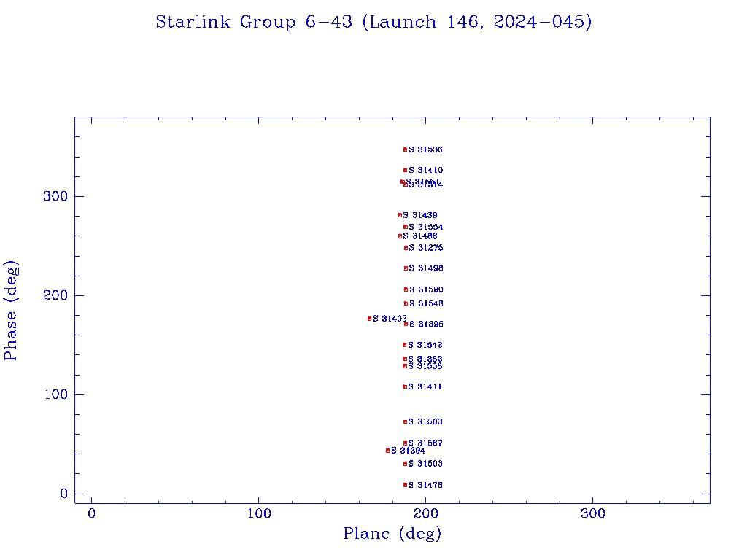Screen dimensions: 747x560
Task: Click the '0' tick label on the Phase axis
Action: (64, 494)
